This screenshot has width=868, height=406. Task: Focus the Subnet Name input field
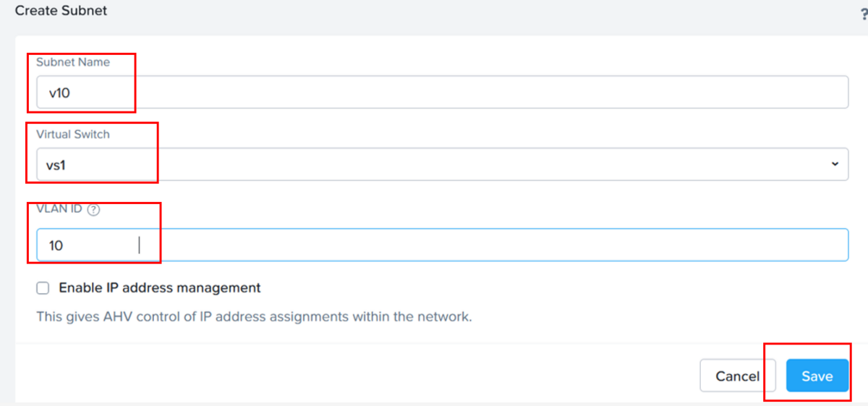click(x=442, y=93)
